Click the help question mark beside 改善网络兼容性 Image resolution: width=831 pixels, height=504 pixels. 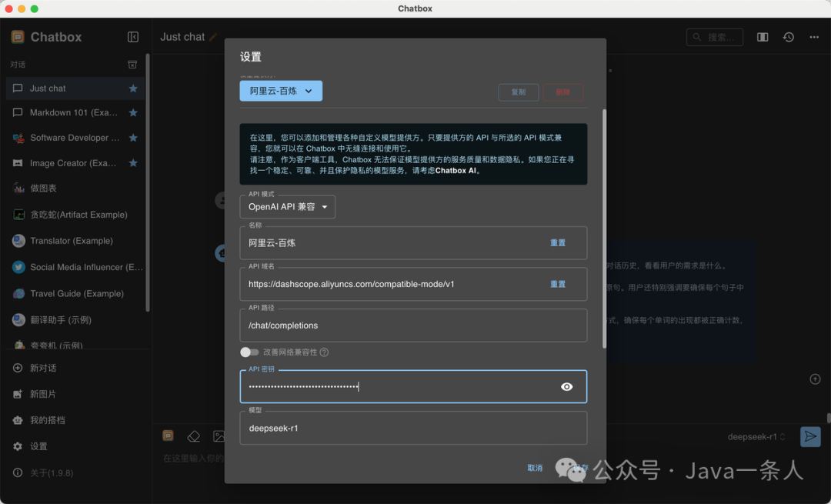[x=324, y=352]
